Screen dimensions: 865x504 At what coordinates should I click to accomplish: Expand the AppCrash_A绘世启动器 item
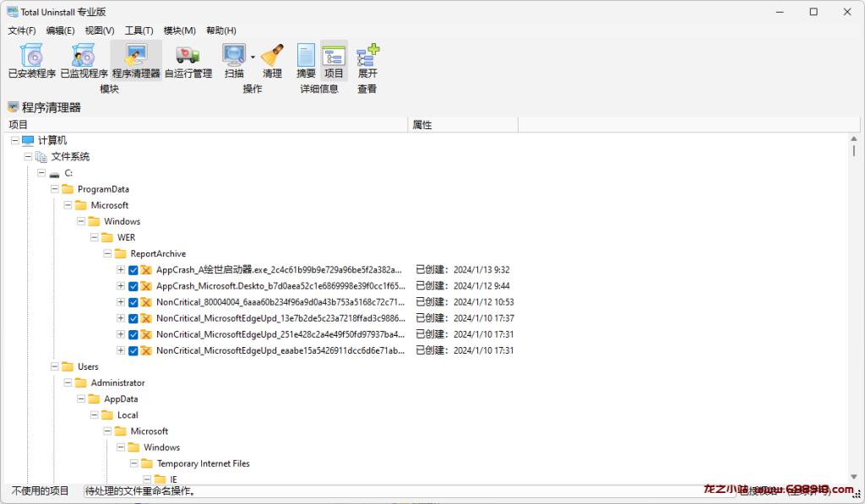tap(120, 269)
